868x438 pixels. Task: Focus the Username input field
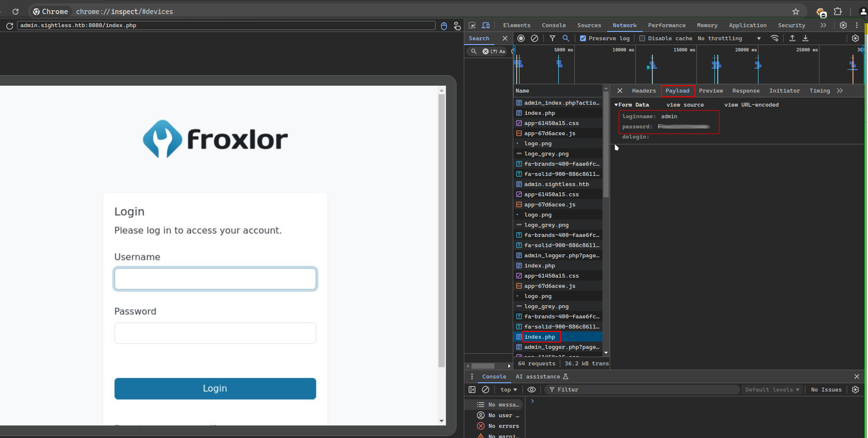pos(215,279)
